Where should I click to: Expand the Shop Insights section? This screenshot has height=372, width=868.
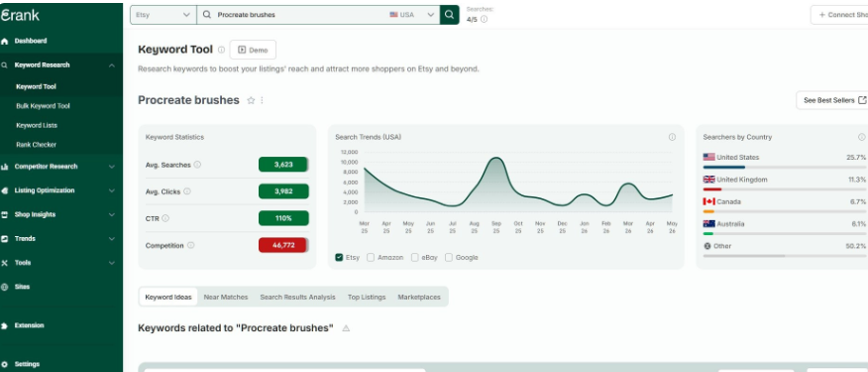112,215
